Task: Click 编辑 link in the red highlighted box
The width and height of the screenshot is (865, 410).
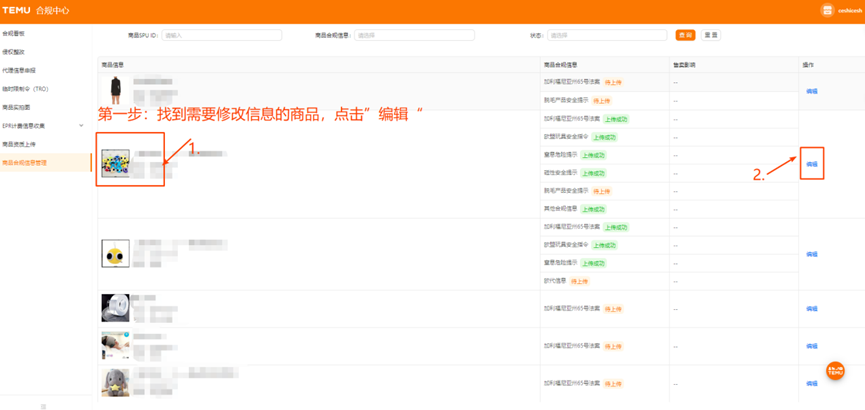Action: coord(812,164)
